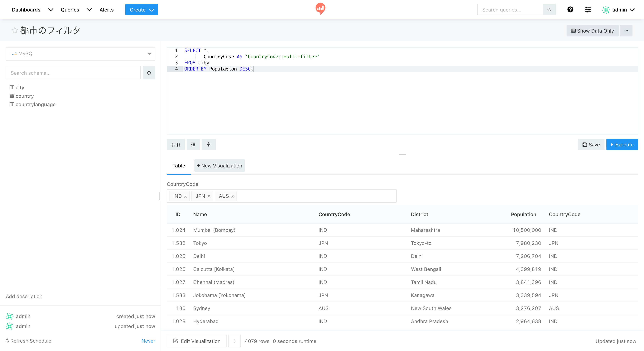Open the Alerts menu item
The image size is (644, 351).
click(x=107, y=10)
